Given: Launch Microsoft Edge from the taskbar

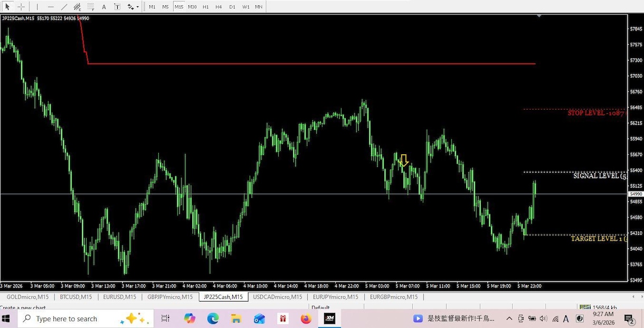Looking at the screenshot, I should (213, 318).
